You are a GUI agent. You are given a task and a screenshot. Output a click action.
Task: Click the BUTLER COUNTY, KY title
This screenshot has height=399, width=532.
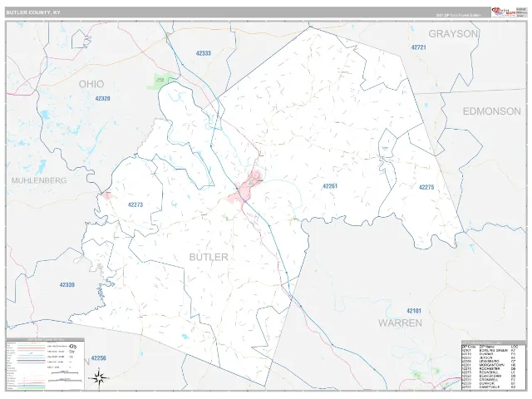tap(33, 12)
